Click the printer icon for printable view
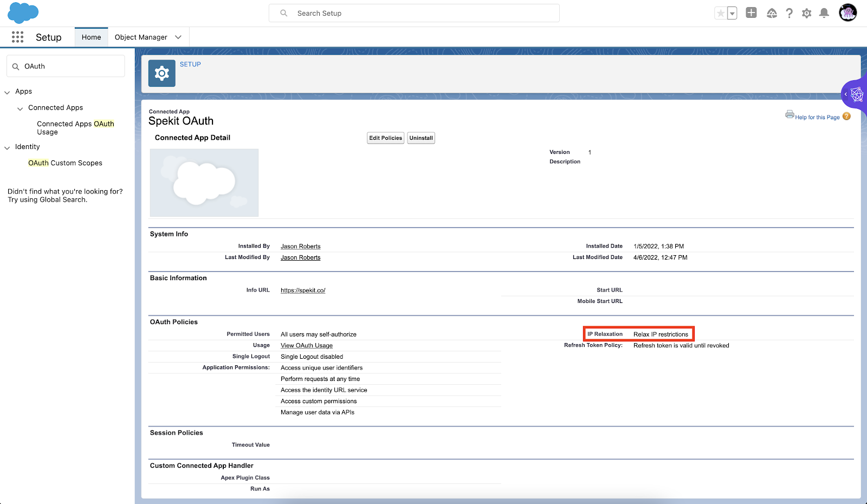Image resolution: width=867 pixels, height=504 pixels. 790,114
